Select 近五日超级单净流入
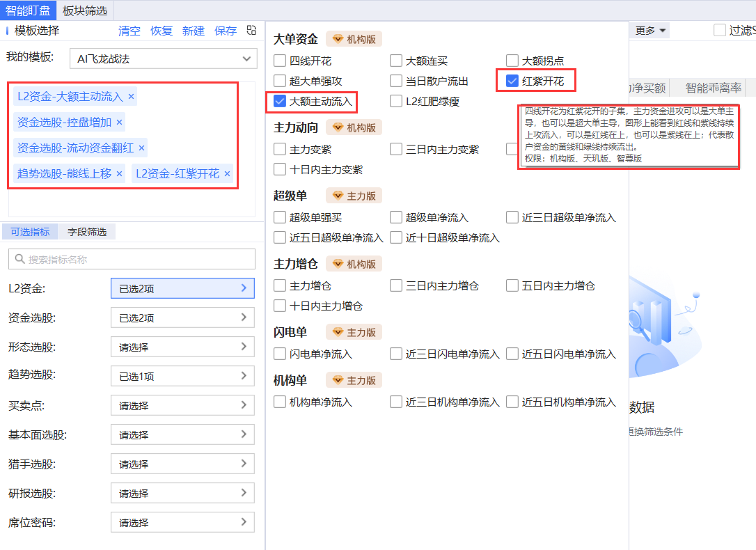 pyautogui.click(x=280, y=237)
